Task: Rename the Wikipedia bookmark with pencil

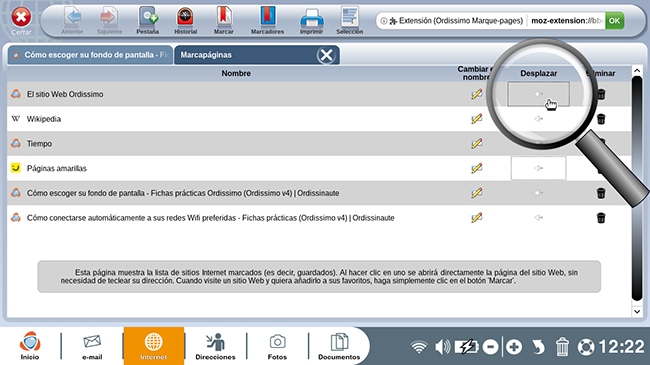Action: 477,119
